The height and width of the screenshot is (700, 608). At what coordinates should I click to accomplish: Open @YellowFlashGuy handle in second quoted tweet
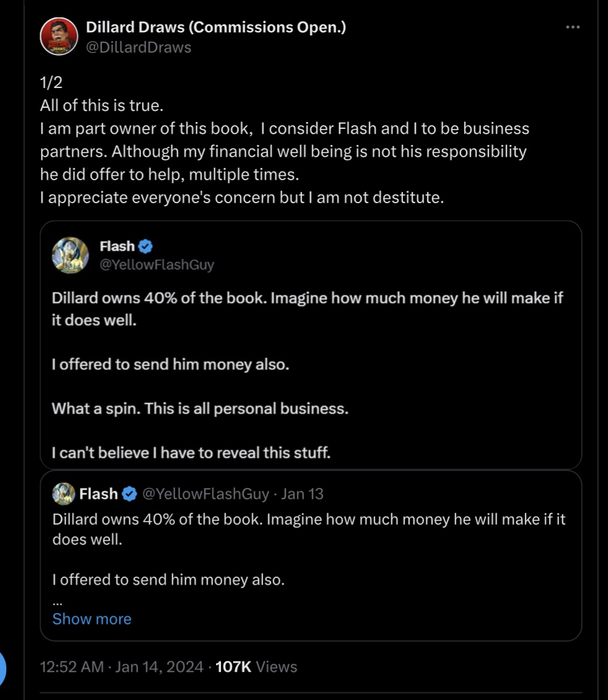[206, 494]
